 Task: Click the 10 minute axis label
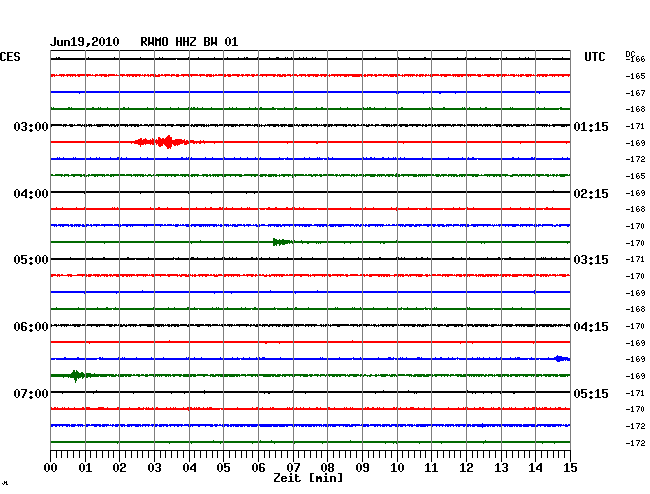point(397,468)
